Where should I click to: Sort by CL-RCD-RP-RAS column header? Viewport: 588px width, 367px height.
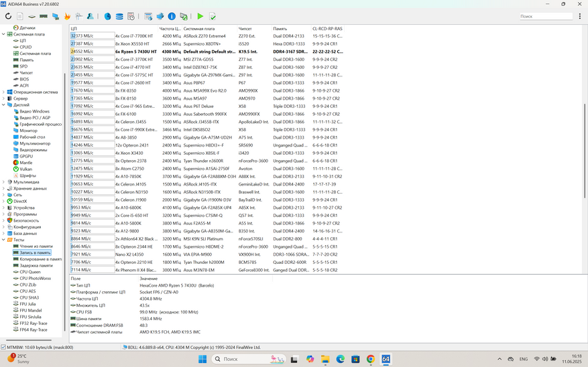point(327,28)
